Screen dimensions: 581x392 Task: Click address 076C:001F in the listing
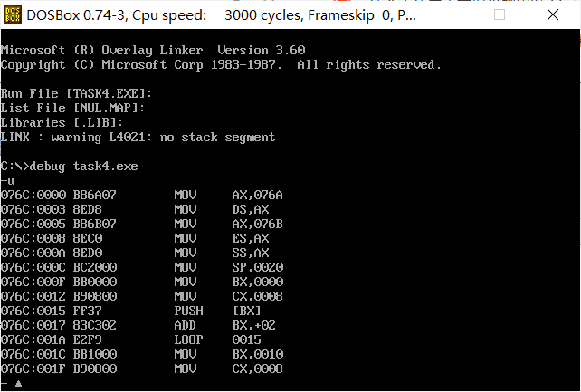[x=33, y=368]
